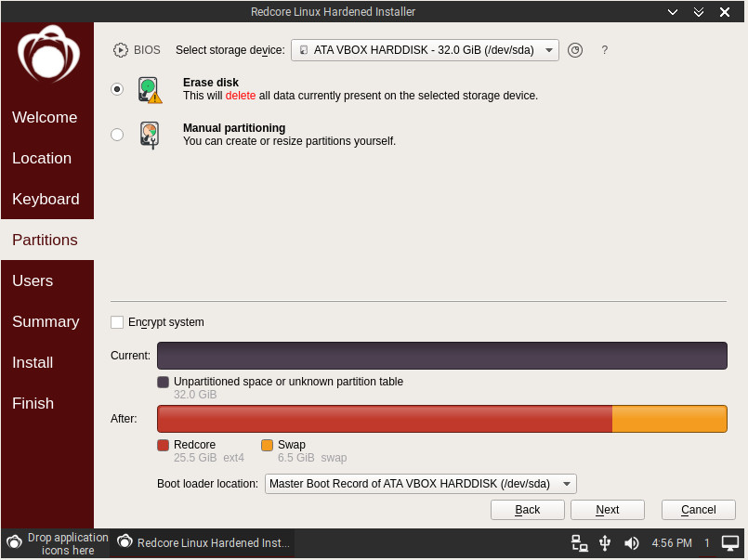Expand the Boot loader location dropdown
Screen dimensions: 748x560
[x=420, y=484]
